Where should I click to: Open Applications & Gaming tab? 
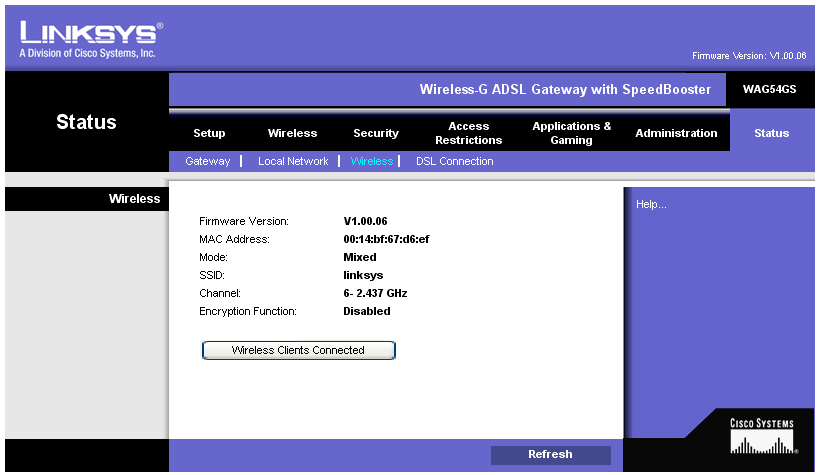(571, 133)
